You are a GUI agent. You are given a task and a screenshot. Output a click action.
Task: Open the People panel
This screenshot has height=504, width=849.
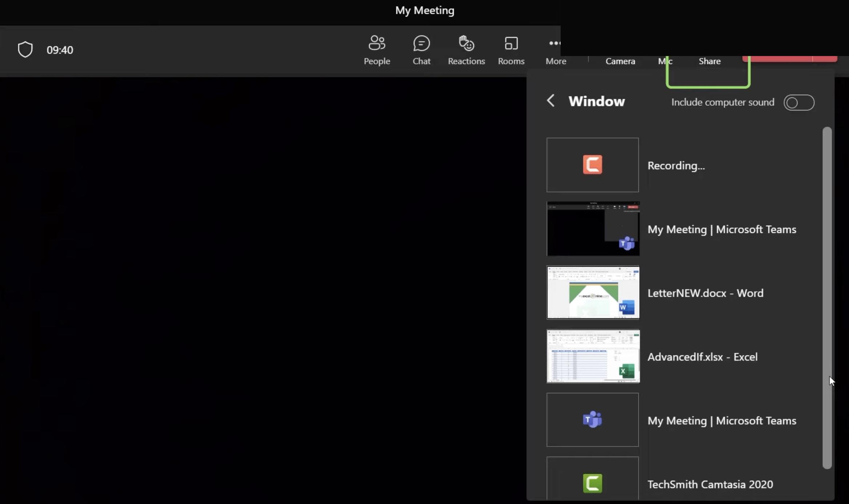[x=377, y=50]
